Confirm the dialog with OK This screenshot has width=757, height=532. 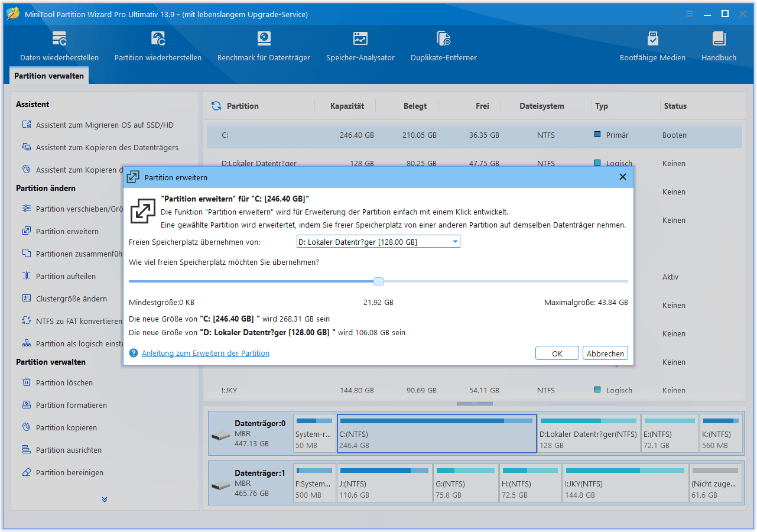[x=557, y=353]
